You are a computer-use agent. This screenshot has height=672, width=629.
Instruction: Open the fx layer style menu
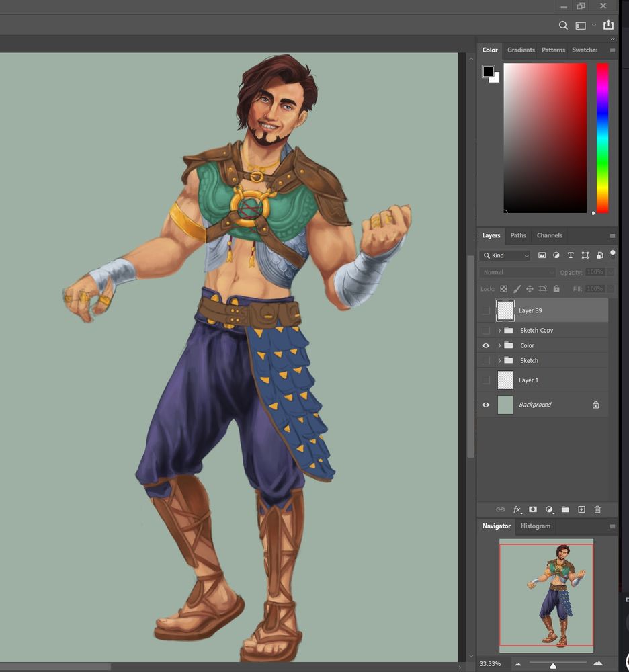click(517, 510)
